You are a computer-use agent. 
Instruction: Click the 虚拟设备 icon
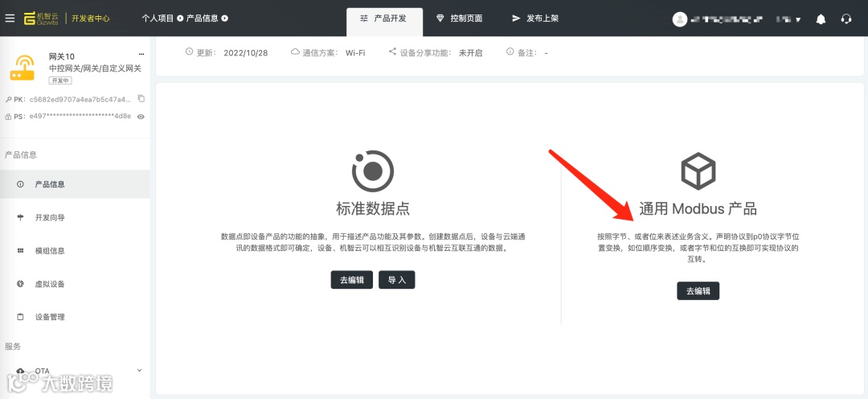coord(20,284)
